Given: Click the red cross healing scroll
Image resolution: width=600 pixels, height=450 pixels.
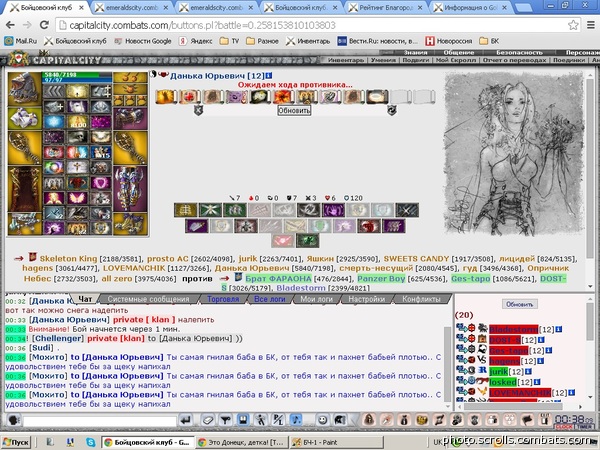Looking at the screenshot, I should point(189,97).
